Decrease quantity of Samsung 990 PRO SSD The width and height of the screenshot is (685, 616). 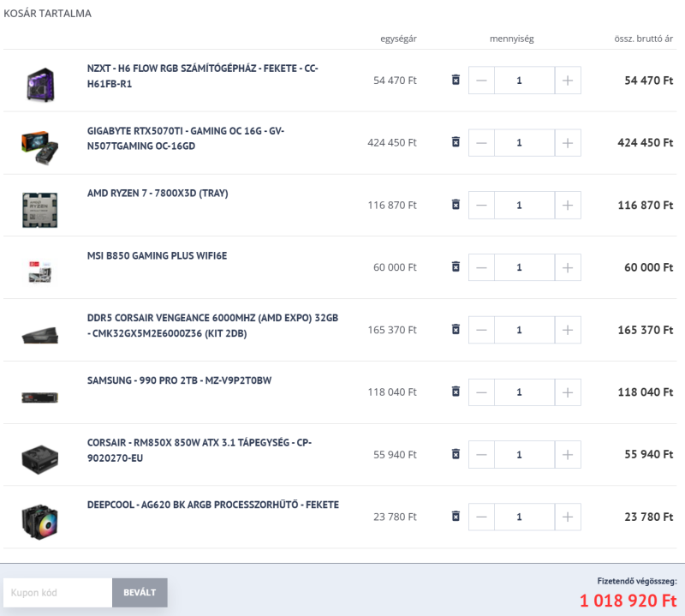tap(481, 392)
